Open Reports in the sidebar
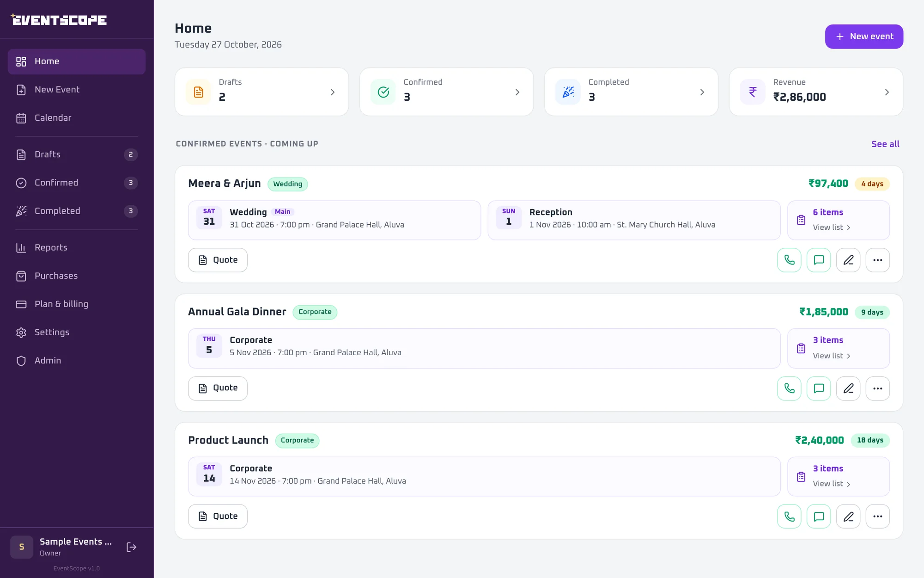 pos(77,247)
